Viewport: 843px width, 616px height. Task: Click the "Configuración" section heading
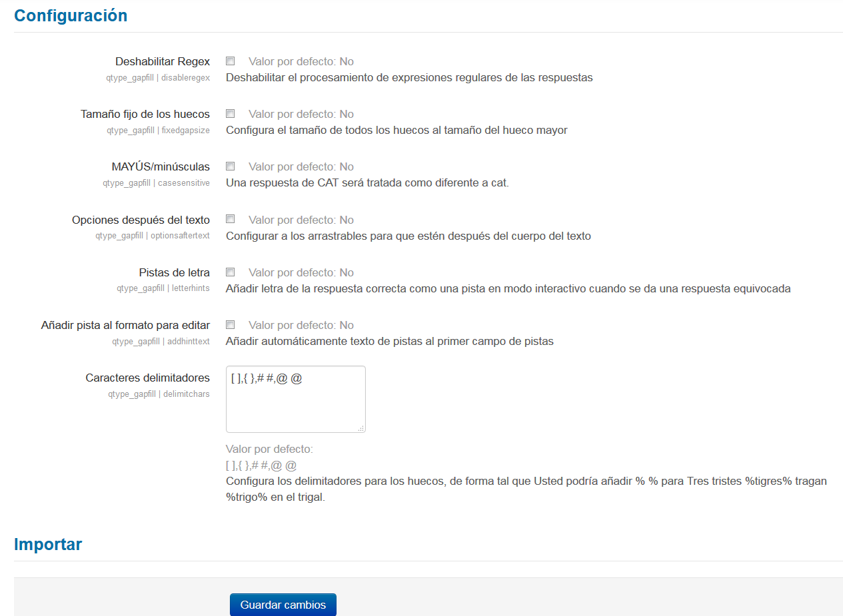[71, 15]
